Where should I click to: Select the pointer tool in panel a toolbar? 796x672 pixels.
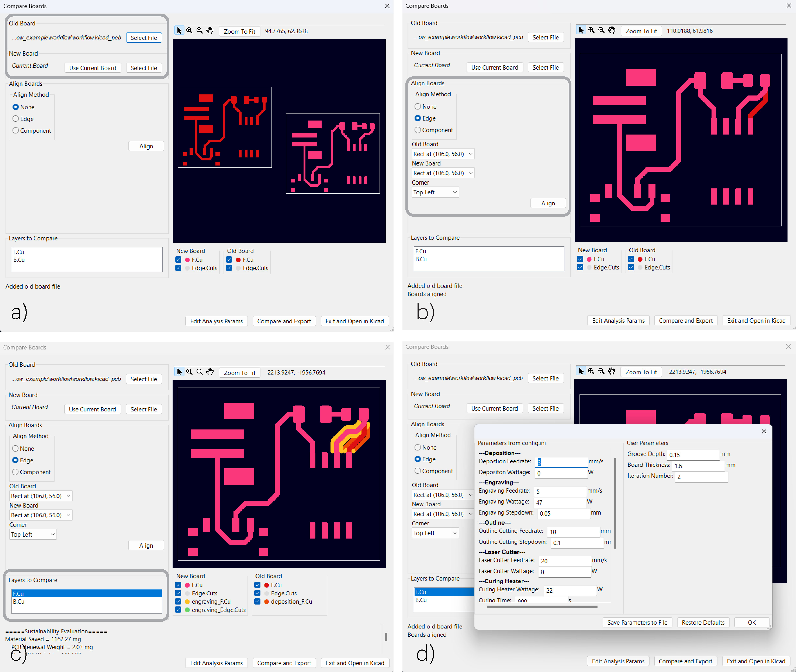pyautogui.click(x=180, y=31)
